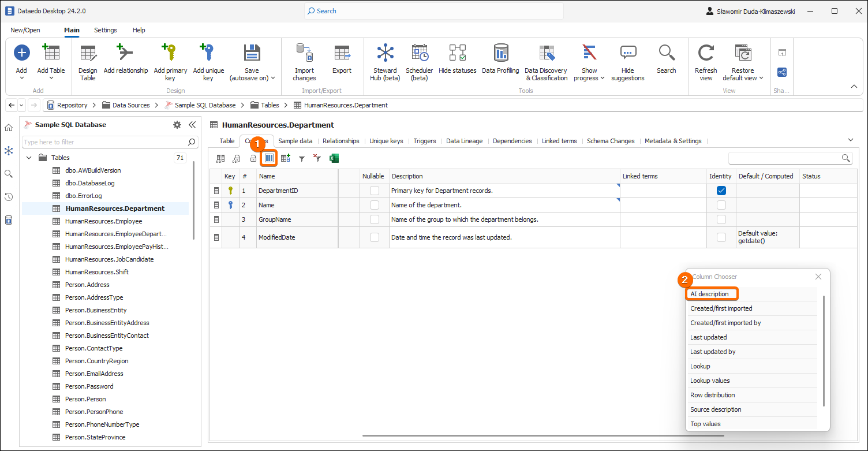
Task: Click the Save floppy disk icon
Action: [x=252, y=53]
